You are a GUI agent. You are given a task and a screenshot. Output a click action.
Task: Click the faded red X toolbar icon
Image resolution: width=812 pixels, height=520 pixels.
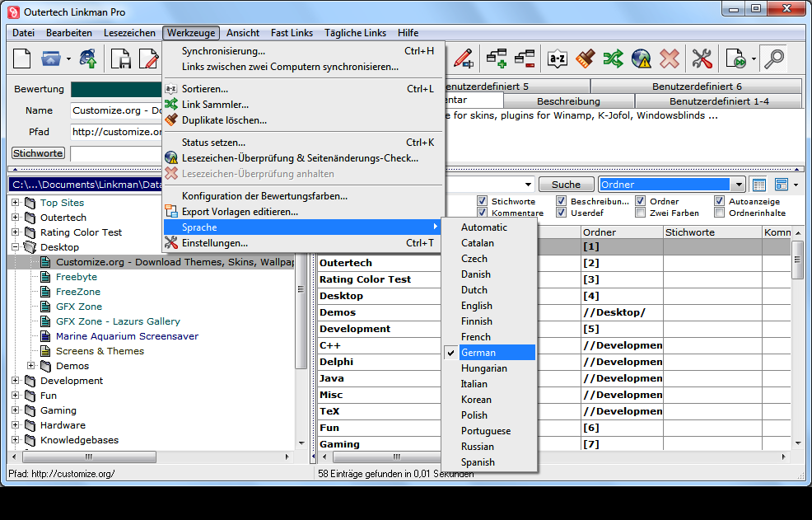pyautogui.click(x=669, y=59)
